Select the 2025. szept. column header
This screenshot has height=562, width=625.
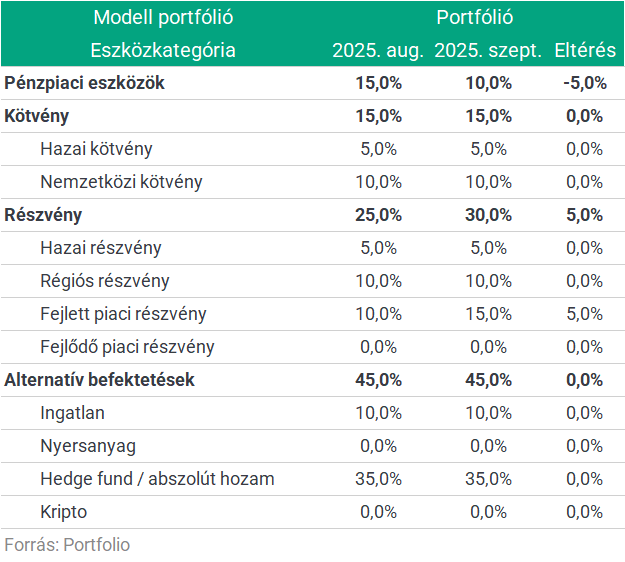tap(488, 50)
